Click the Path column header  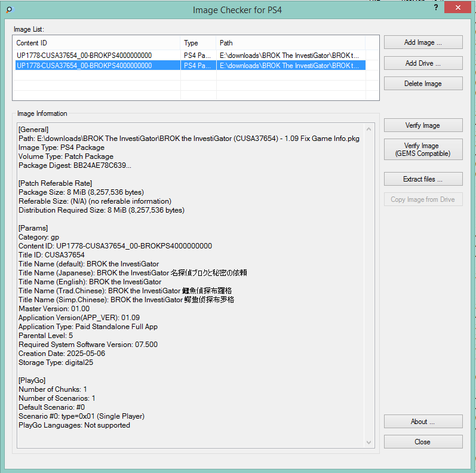[x=290, y=43]
